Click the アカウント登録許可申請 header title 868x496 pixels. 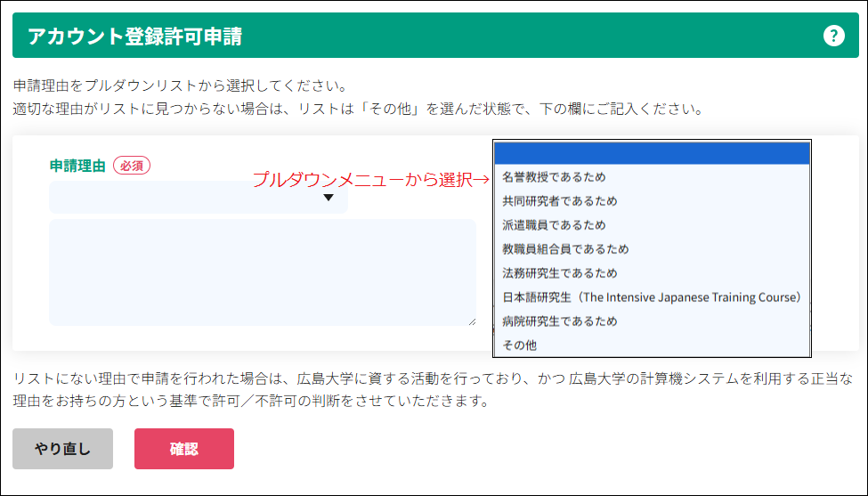pyautogui.click(x=134, y=37)
